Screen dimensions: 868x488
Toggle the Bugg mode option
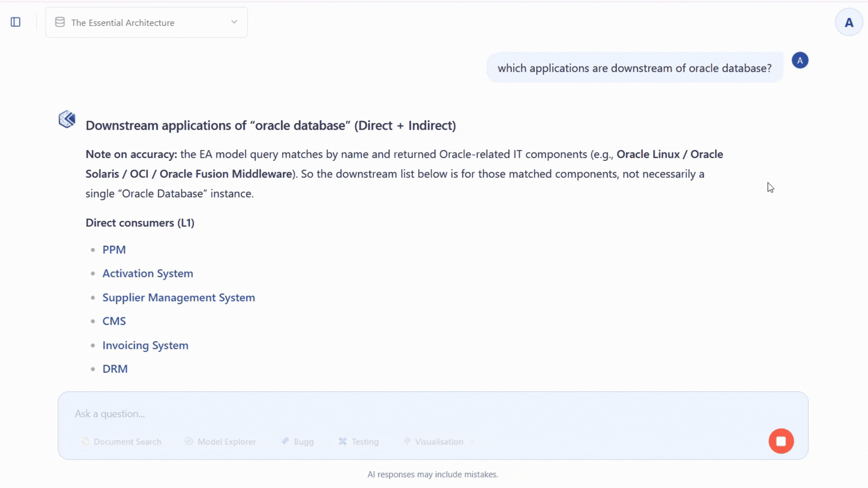tap(297, 441)
